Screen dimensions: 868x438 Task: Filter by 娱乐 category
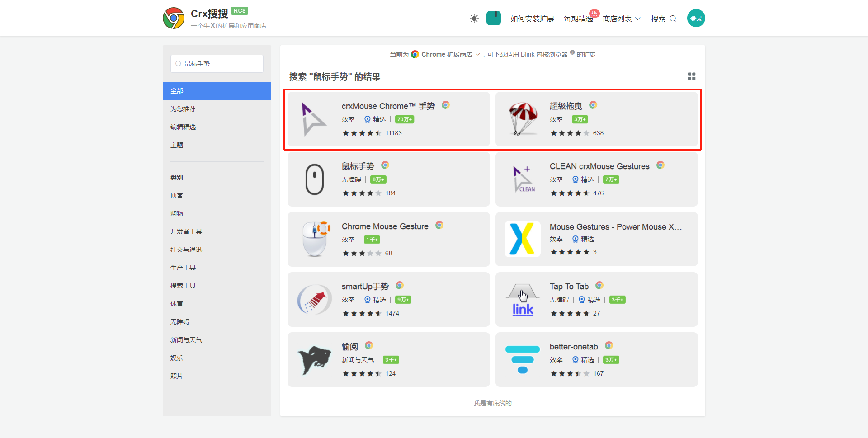177,358
